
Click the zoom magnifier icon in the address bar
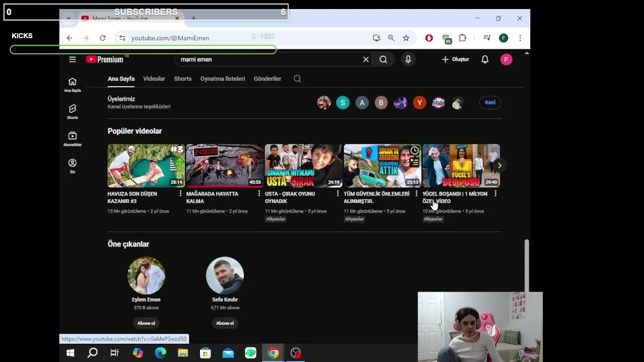tap(391, 38)
